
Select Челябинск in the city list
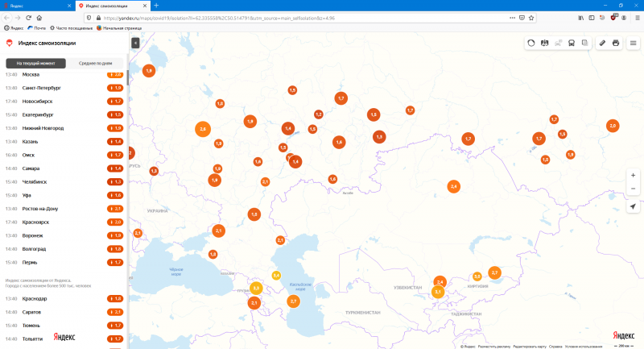point(64,181)
